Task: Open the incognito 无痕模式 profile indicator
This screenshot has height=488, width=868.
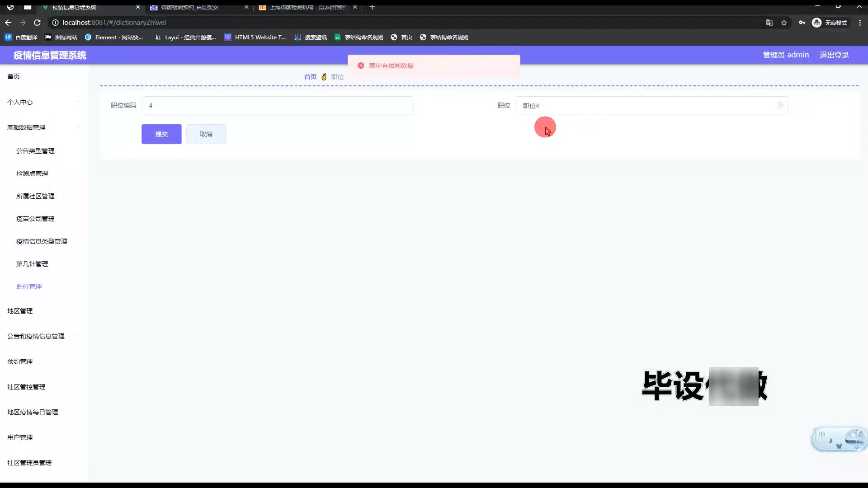Action: [830, 23]
